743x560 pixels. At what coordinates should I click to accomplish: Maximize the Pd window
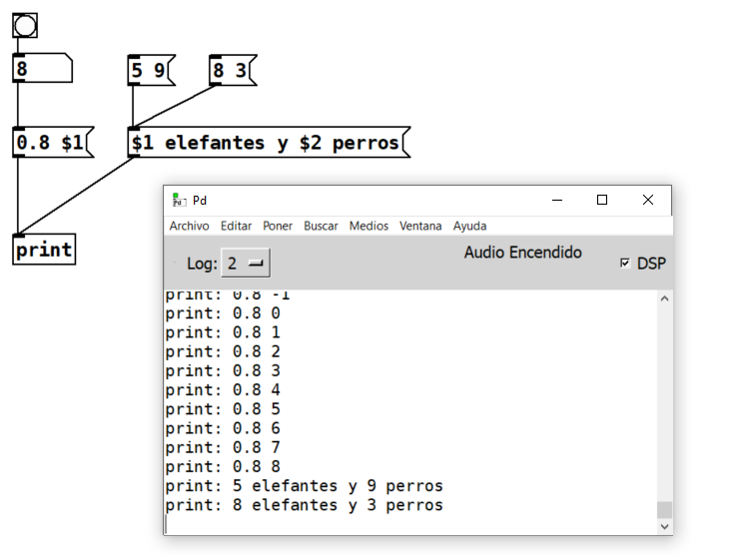602,200
